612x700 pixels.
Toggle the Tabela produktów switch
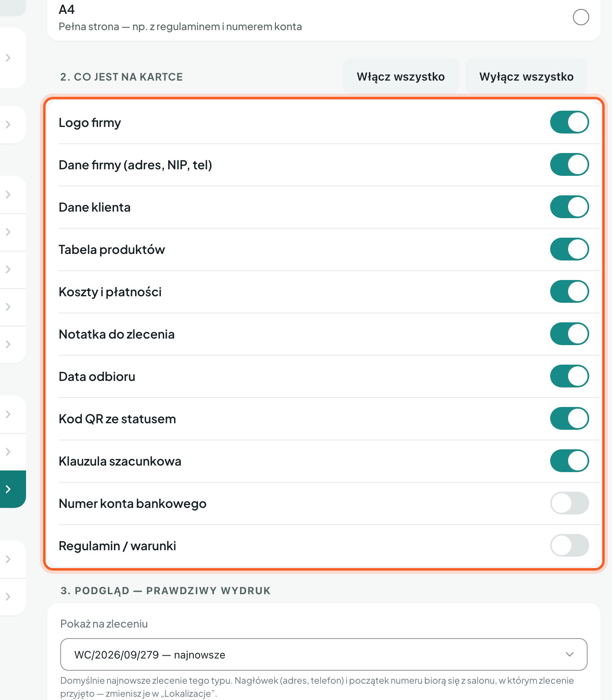[569, 249]
